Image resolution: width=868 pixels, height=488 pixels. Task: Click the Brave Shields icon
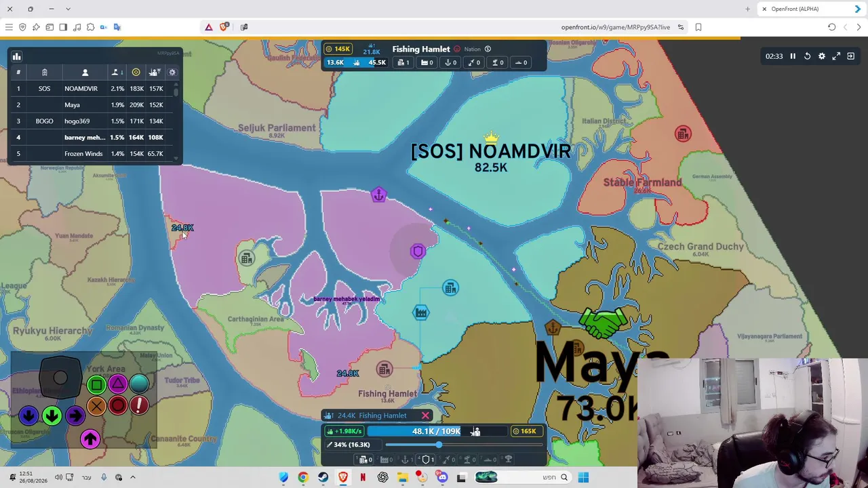pyautogui.click(x=224, y=27)
